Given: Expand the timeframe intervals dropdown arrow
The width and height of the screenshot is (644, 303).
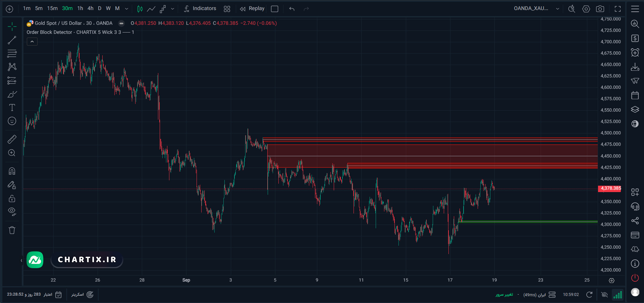Looking at the screenshot, I should point(126,9).
